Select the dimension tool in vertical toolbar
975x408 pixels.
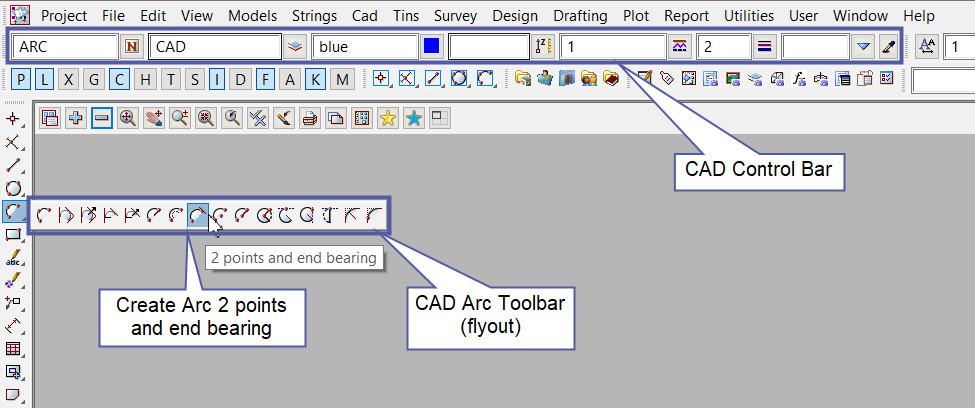pyautogui.click(x=13, y=325)
